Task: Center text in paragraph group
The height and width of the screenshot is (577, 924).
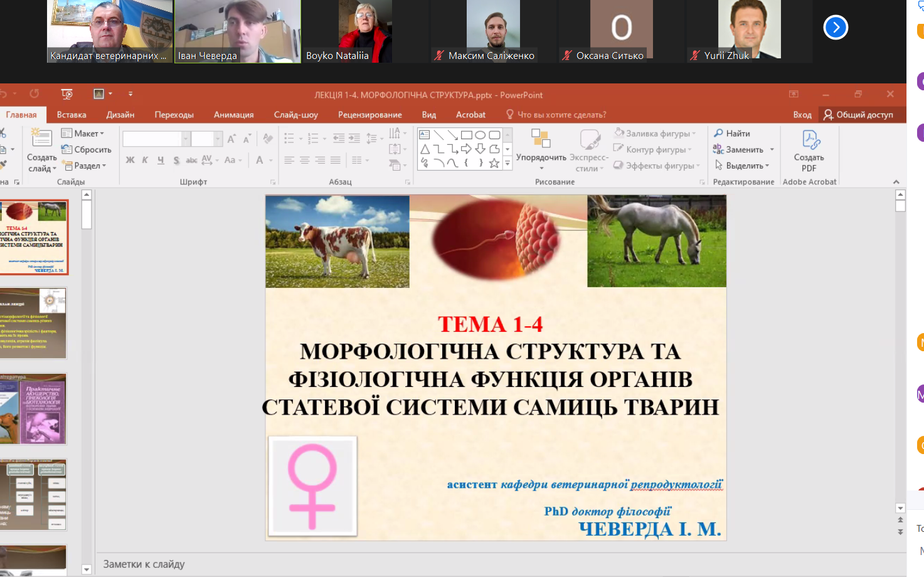Action: coord(304,161)
